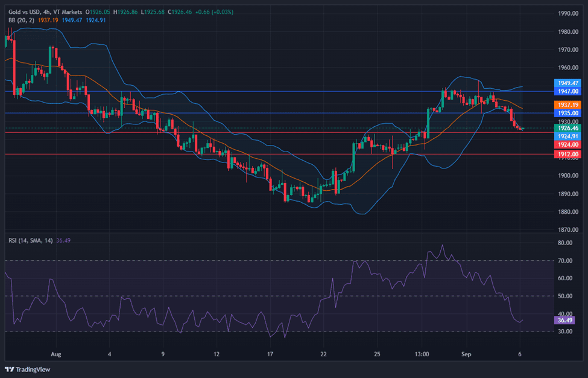Image resolution: width=588 pixels, height=378 pixels.
Task: Click the red 1912.00 support level tag
Action: [x=567, y=154]
